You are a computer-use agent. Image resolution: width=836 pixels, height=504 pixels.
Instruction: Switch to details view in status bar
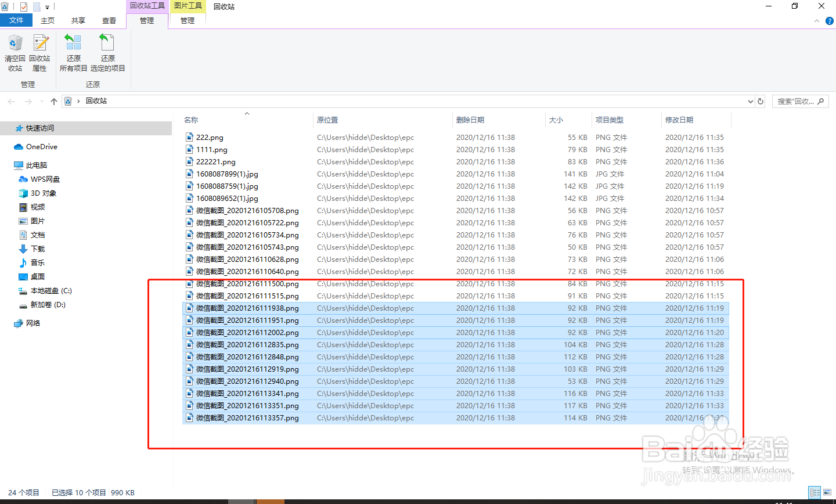point(815,492)
